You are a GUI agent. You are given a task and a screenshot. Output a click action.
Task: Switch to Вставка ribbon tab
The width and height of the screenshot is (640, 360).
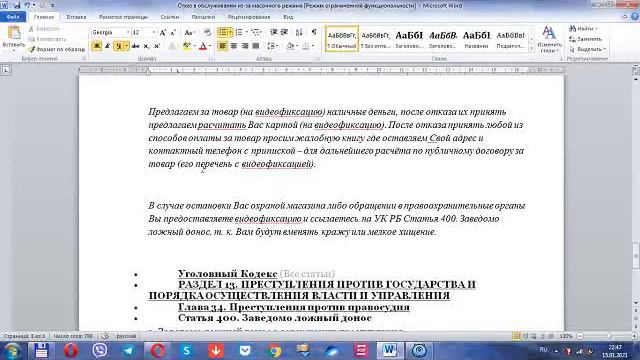point(76,17)
